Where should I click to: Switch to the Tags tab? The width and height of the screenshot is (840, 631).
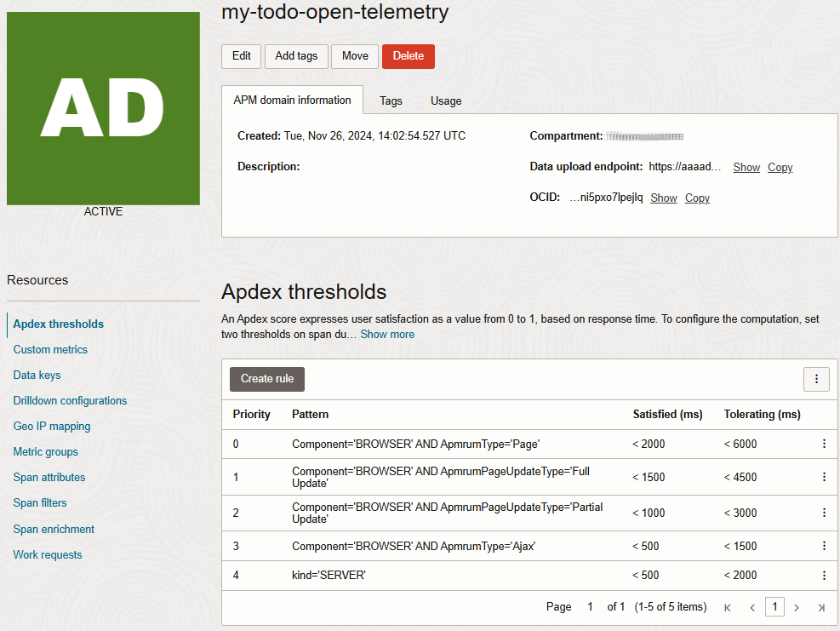coord(391,100)
